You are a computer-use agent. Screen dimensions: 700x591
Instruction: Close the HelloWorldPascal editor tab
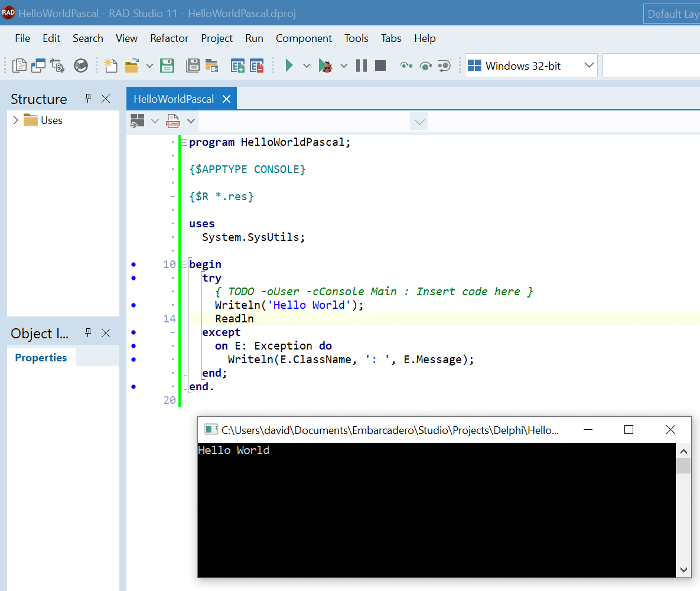227,99
